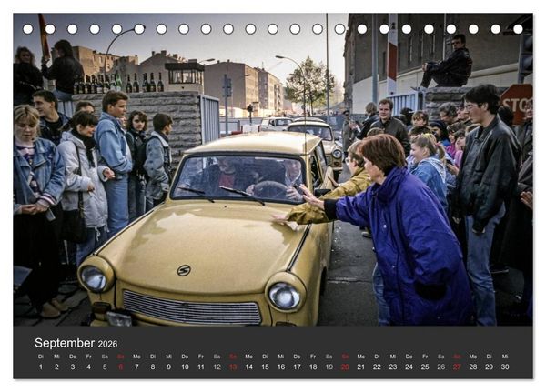546x392 pixels.
Task: Click the "Do" weekday label above date 3
Action: [73, 357]
